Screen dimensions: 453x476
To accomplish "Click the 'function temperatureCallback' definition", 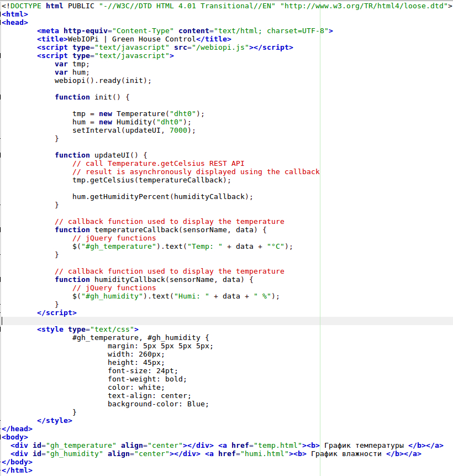I will coord(161,230).
